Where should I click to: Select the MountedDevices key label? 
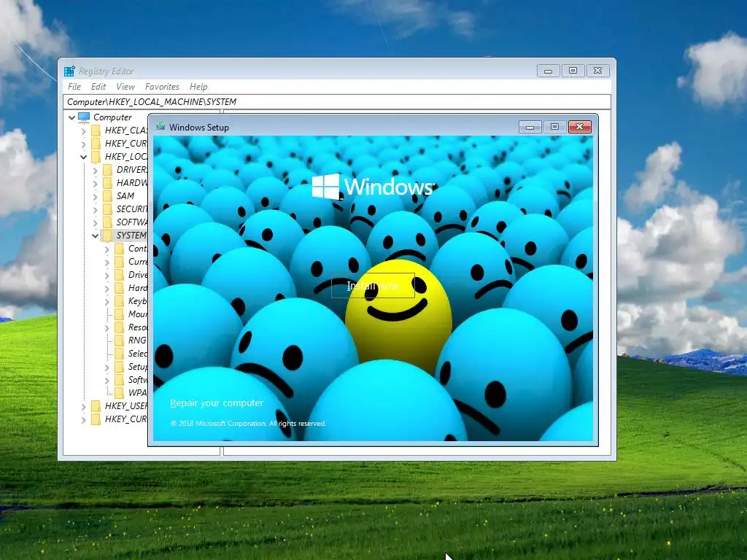pyautogui.click(x=138, y=314)
